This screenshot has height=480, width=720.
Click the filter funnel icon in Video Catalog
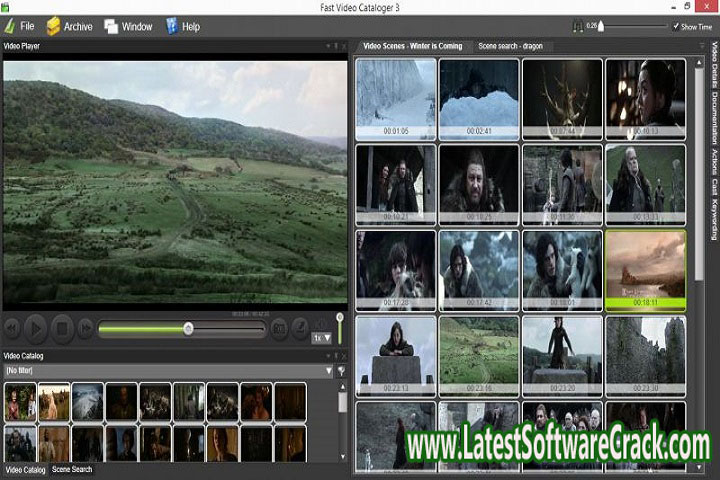click(341, 371)
